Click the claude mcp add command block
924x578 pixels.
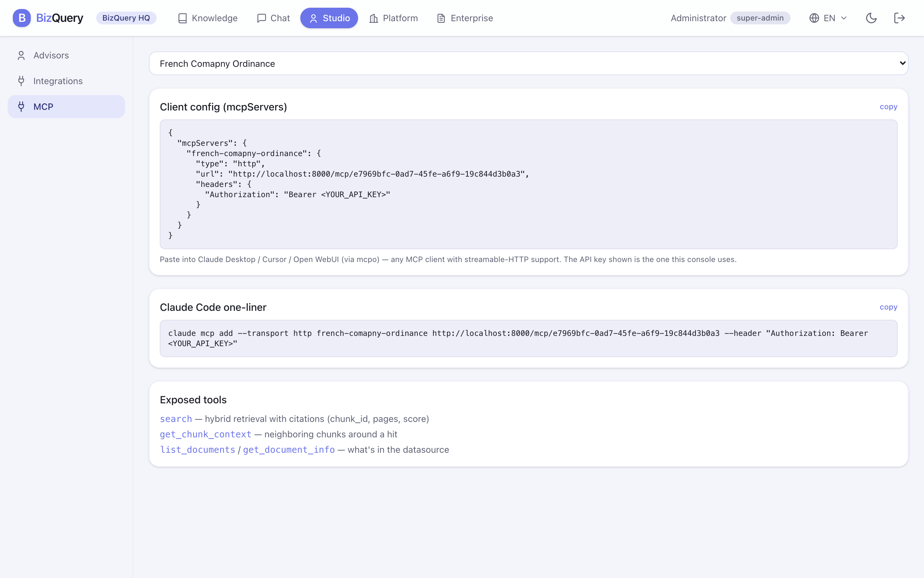click(528, 338)
